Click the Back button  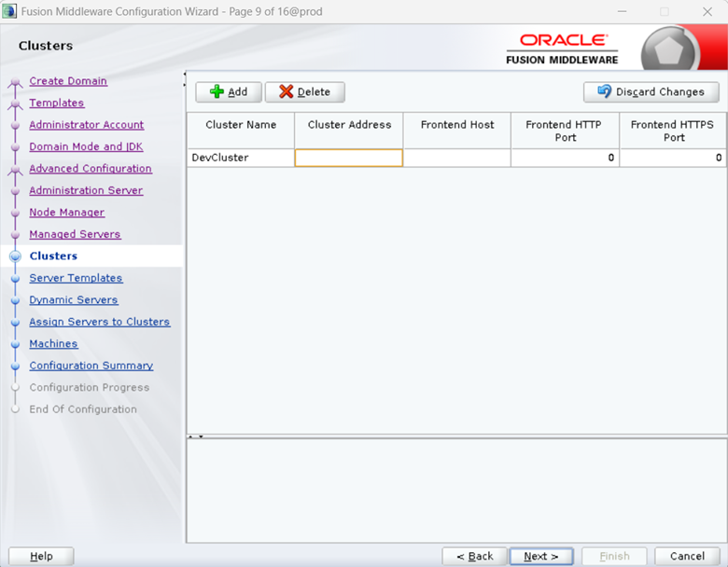[x=474, y=556]
